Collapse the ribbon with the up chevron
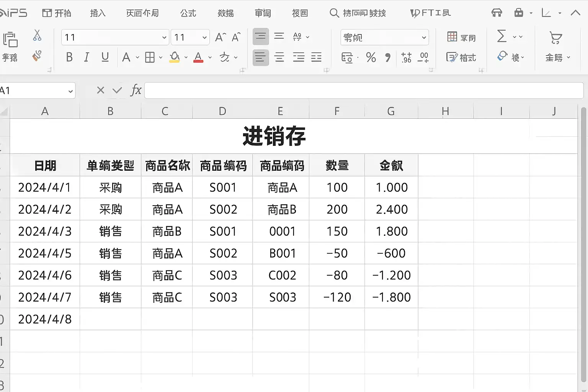Screen dimensions: 588x392 (x=575, y=13)
